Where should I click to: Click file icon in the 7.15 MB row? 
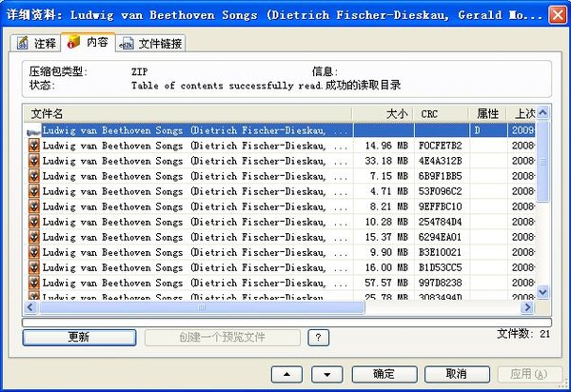pyautogui.click(x=34, y=176)
